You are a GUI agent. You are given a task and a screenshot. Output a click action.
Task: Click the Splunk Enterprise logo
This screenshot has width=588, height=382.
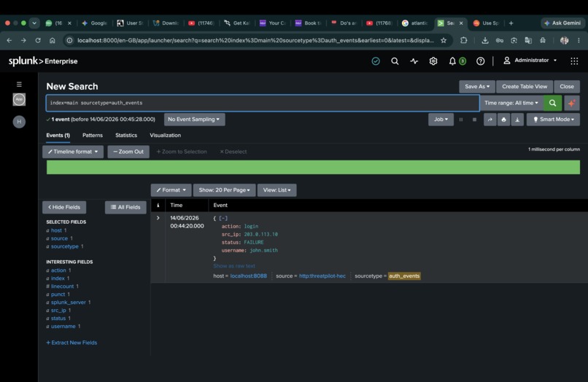point(43,61)
